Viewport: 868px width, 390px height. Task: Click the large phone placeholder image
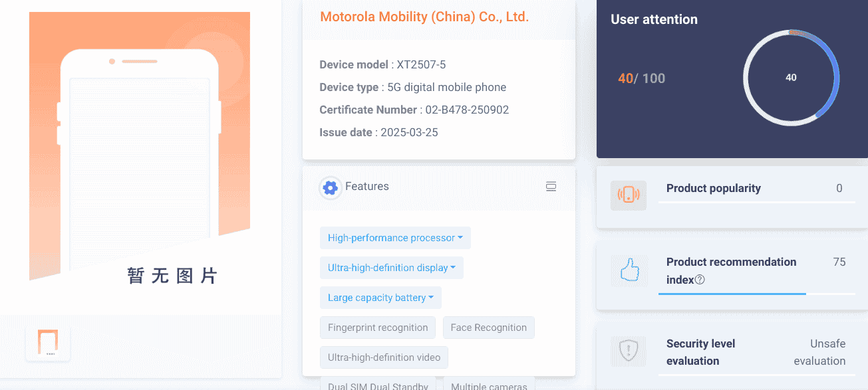coord(140,146)
